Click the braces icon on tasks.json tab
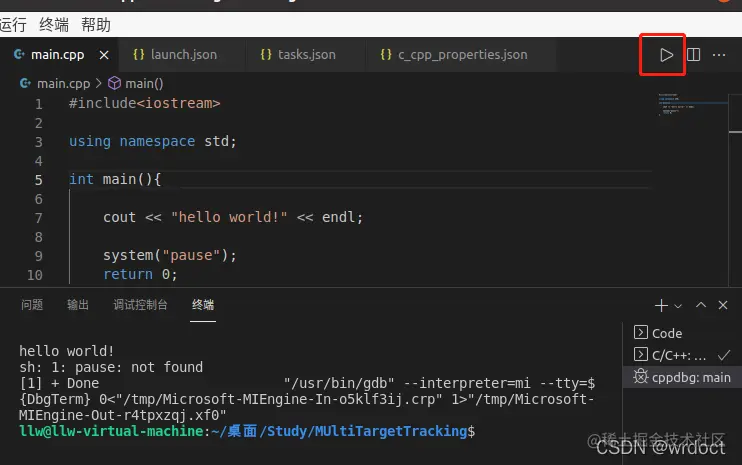The image size is (742, 465). pos(266,54)
